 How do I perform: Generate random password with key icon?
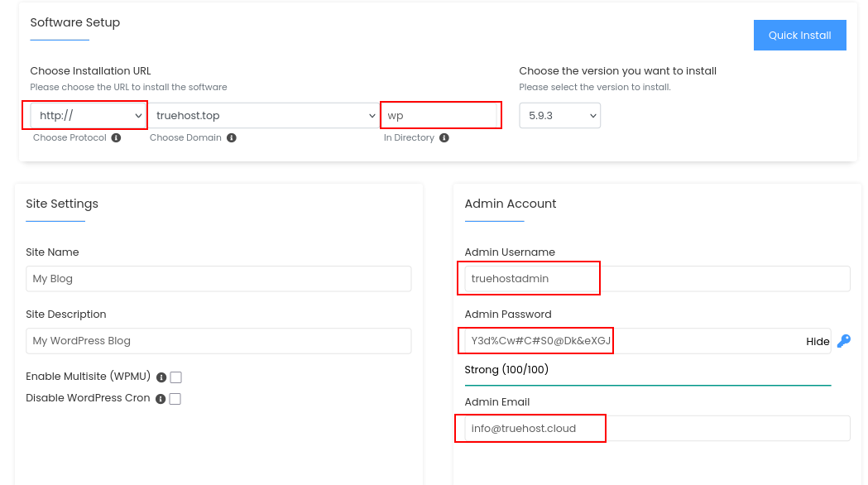(x=844, y=340)
